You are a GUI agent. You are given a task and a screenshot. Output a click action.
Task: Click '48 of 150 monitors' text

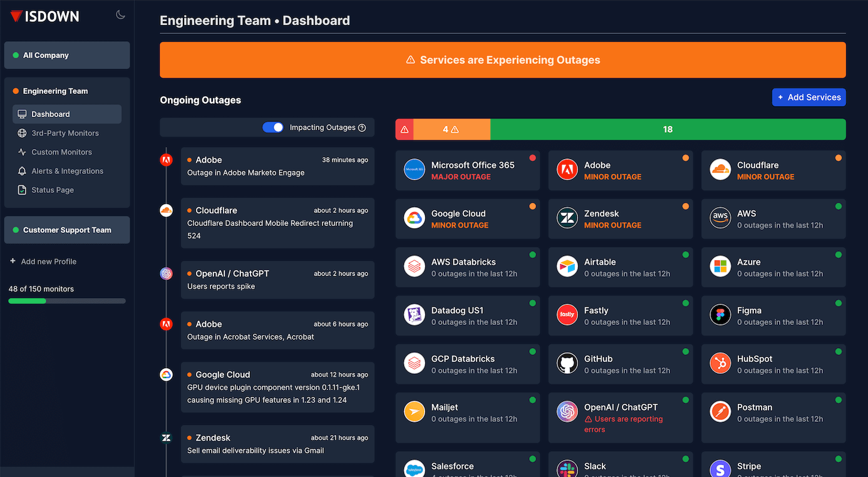[x=41, y=289]
